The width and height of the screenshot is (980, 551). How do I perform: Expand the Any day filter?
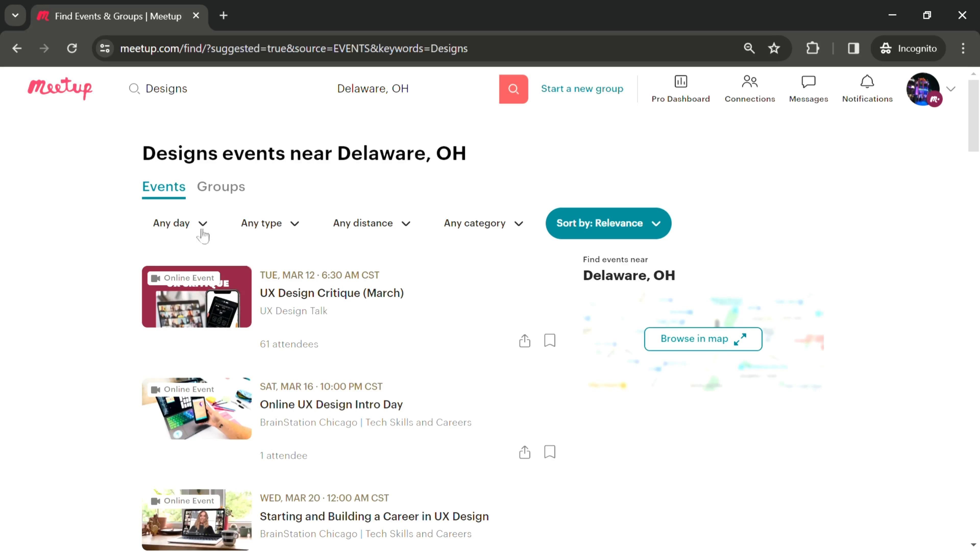(180, 223)
